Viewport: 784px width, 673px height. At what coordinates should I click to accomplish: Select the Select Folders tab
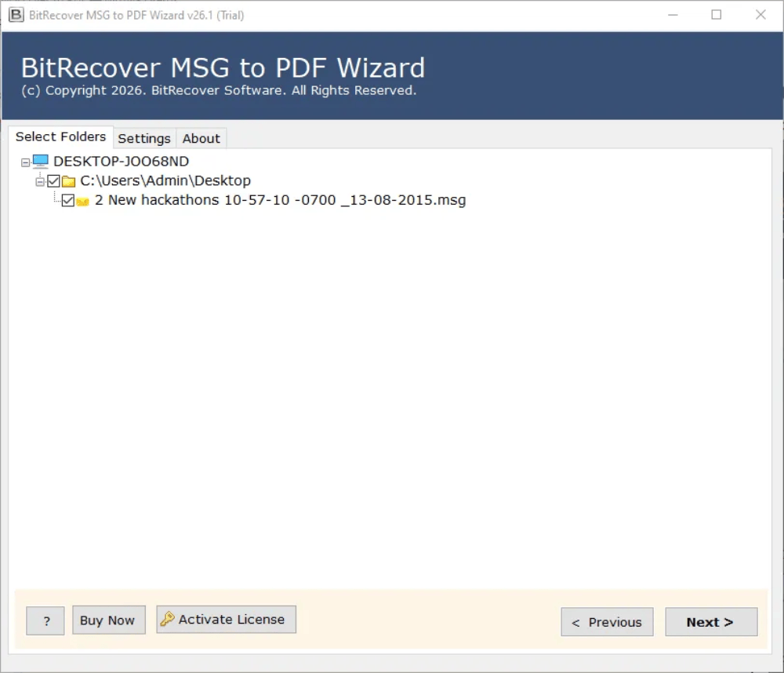(x=61, y=136)
